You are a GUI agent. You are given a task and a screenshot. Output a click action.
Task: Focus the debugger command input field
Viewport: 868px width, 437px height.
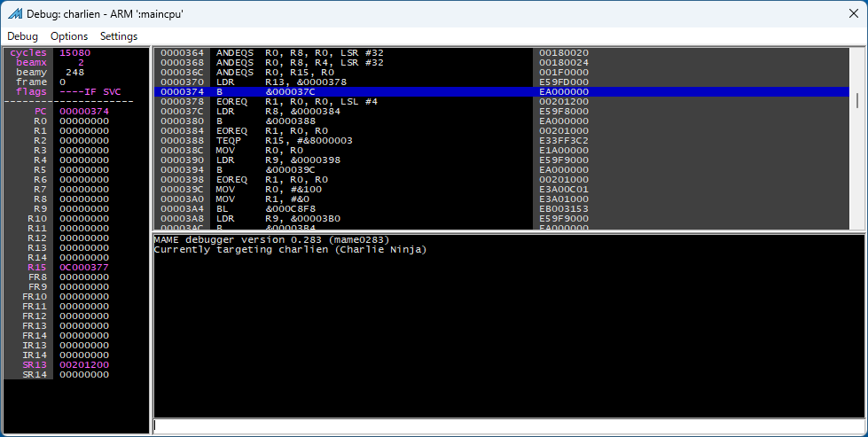[x=508, y=425]
